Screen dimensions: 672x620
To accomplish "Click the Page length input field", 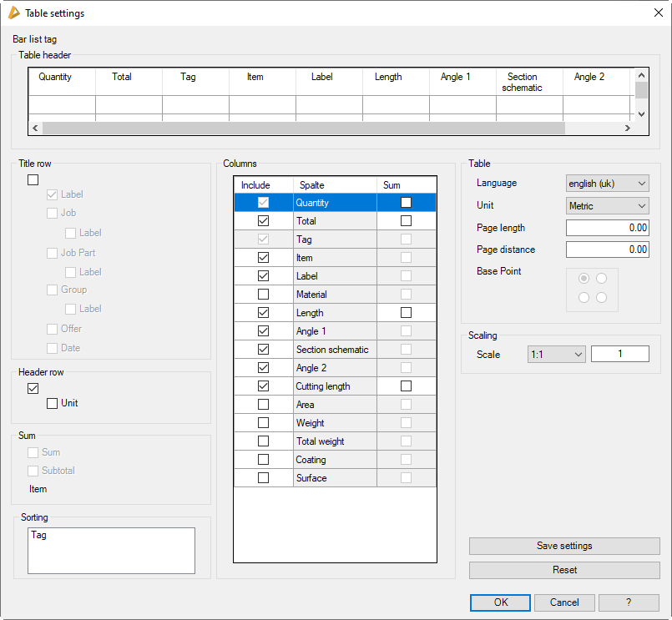I will (x=607, y=228).
